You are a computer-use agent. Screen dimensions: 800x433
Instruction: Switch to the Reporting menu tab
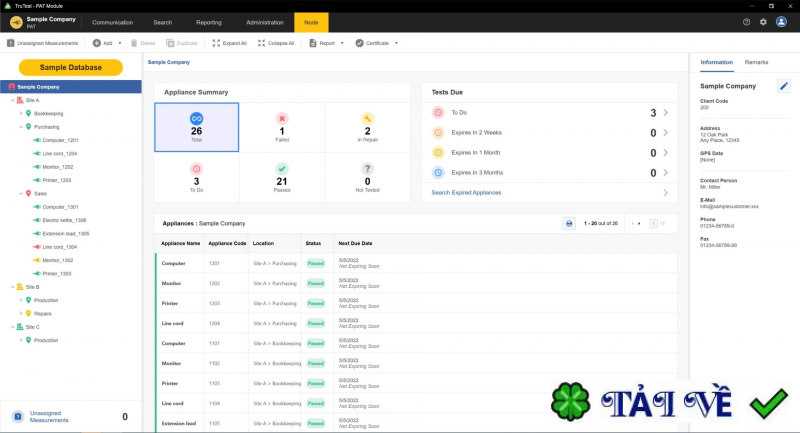click(x=209, y=21)
